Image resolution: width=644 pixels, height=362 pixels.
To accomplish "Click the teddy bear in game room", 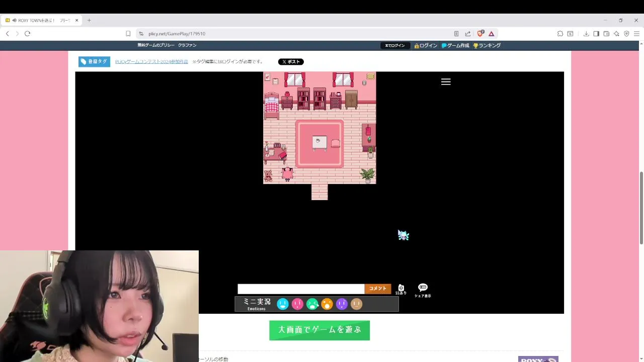I will [269, 175].
